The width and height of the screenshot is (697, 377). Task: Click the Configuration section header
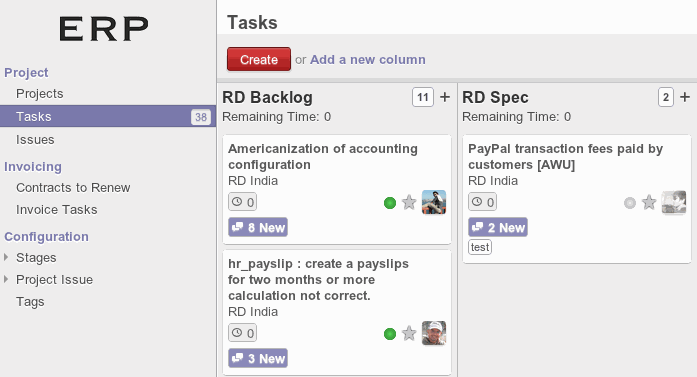(46, 237)
